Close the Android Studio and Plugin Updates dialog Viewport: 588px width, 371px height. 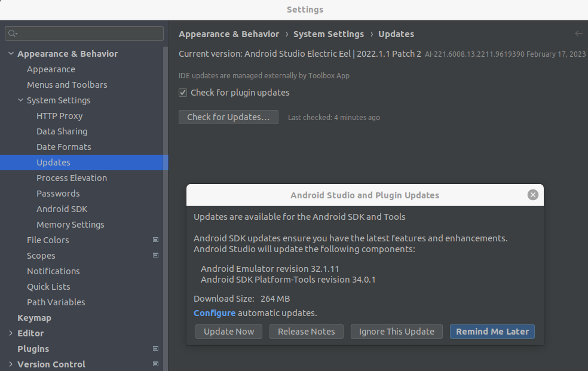(532, 195)
